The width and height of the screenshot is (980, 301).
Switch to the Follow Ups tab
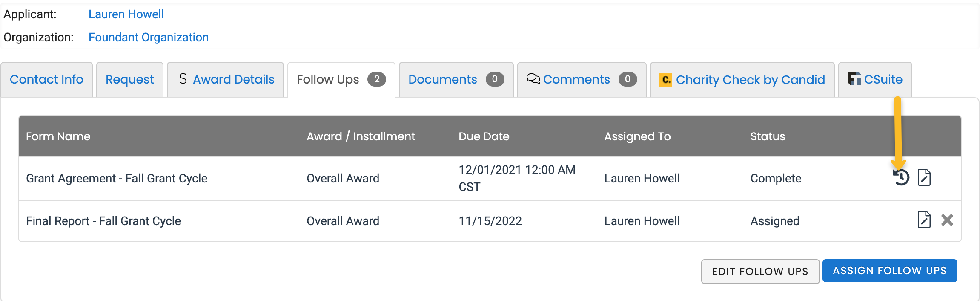[x=328, y=79]
